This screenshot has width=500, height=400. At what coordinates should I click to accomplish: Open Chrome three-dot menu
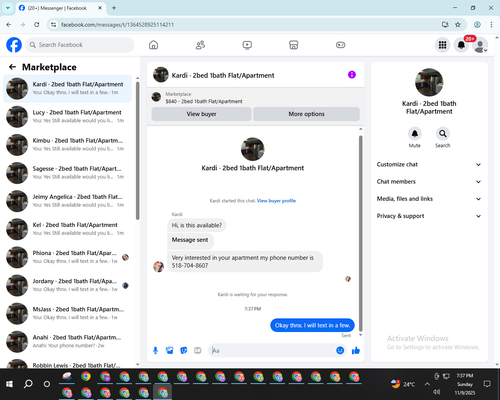pos(491,25)
